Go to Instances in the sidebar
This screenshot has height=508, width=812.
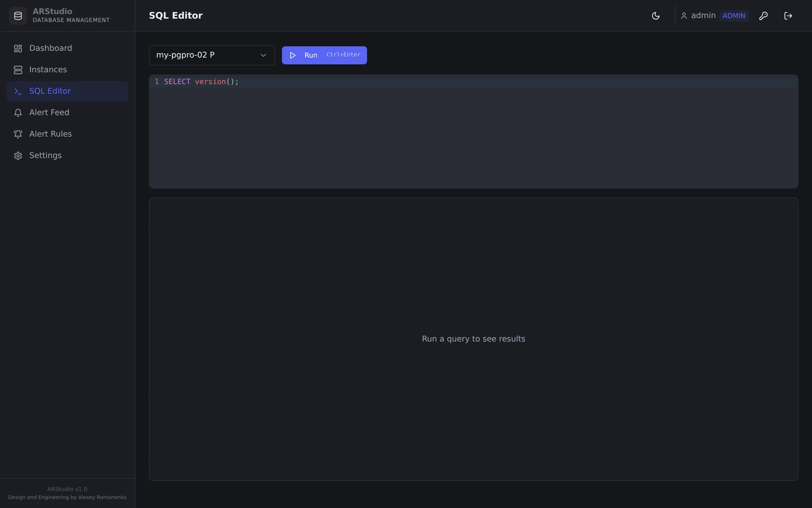click(67, 70)
